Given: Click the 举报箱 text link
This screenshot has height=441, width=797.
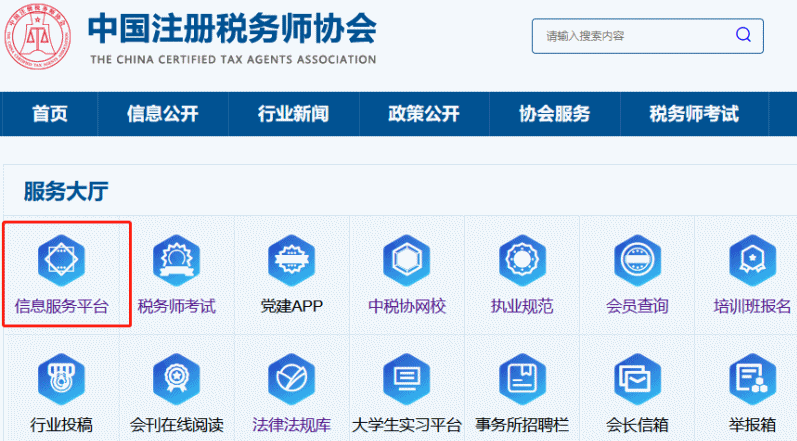Looking at the screenshot, I should tap(752, 425).
